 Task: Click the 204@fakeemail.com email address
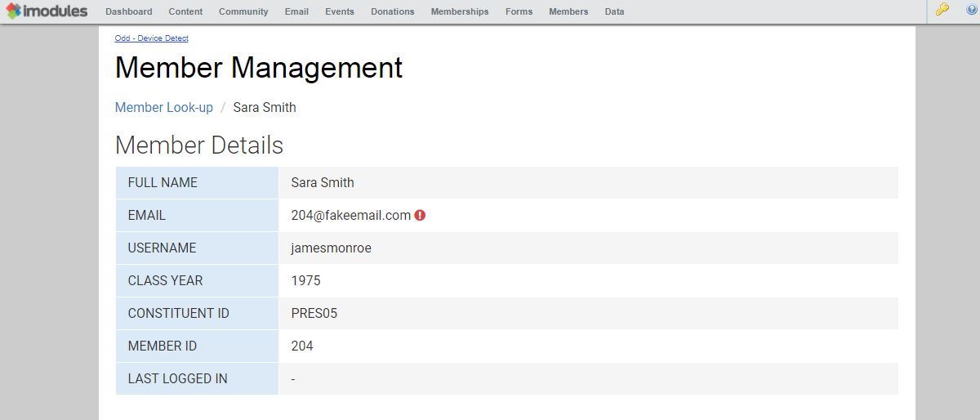[350, 216]
